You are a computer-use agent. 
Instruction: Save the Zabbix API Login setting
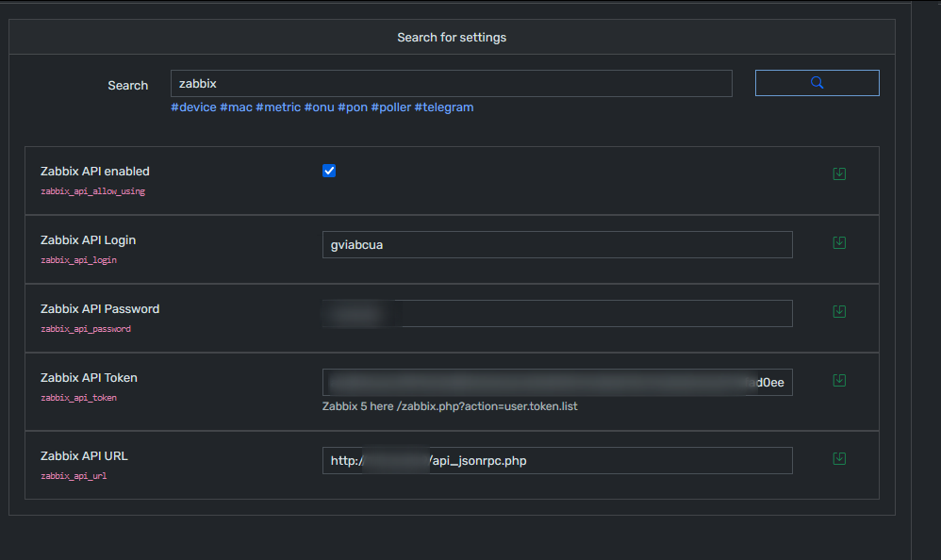click(x=839, y=242)
